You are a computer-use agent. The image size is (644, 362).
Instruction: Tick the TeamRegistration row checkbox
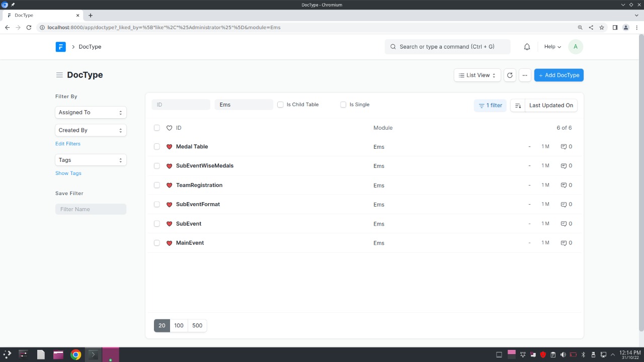tap(157, 185)
